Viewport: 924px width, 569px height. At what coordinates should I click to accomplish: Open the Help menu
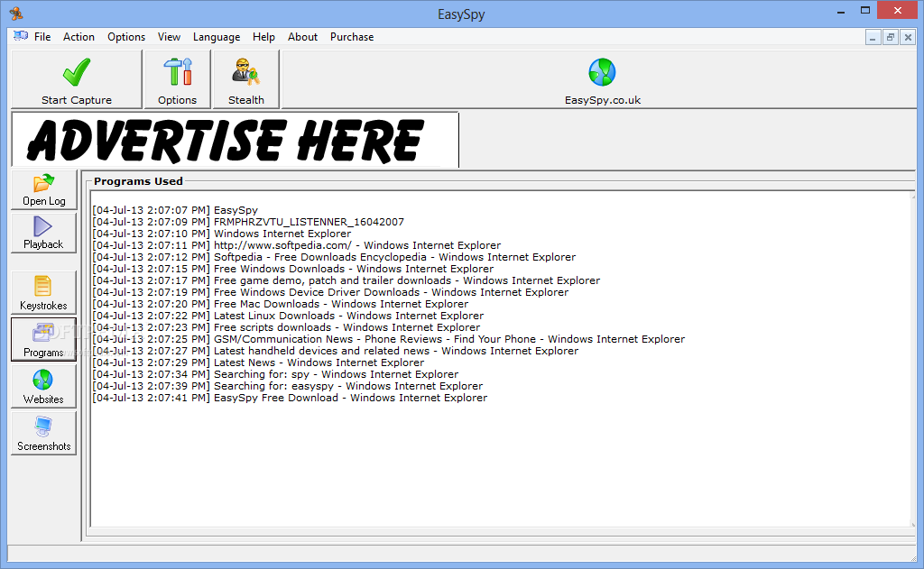click(264, 36)
